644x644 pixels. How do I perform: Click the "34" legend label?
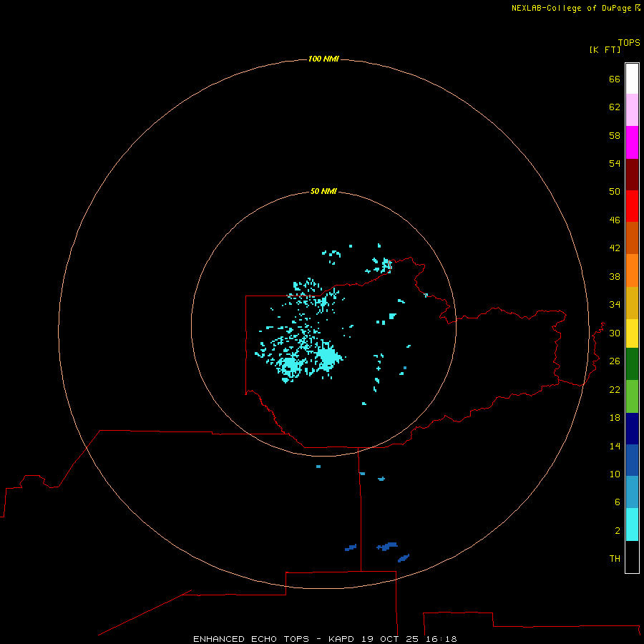tap(615, 304)
